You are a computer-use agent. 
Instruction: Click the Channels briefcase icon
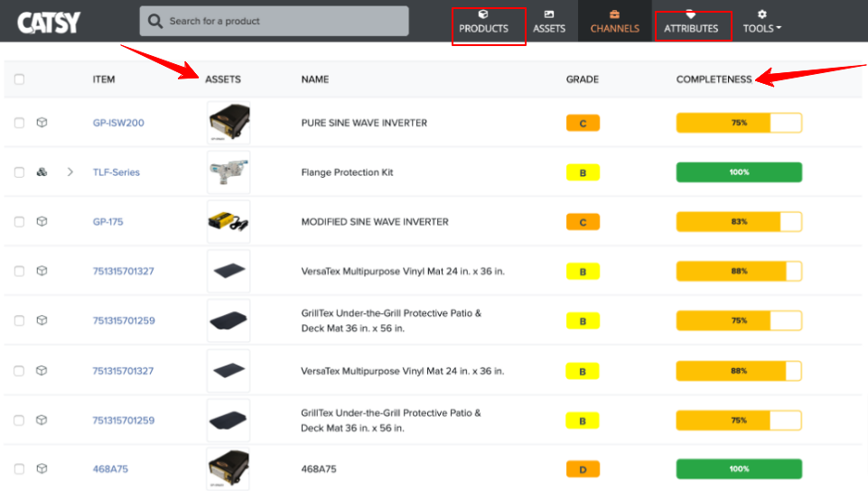coord(614,14)
